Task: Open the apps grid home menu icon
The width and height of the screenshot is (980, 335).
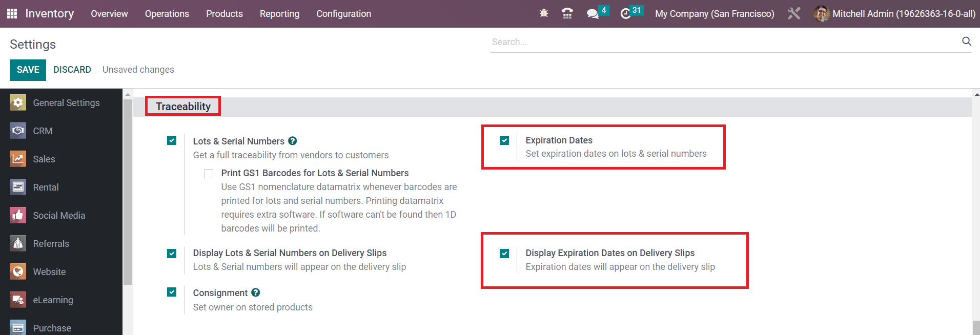Action: coord(12,14)
